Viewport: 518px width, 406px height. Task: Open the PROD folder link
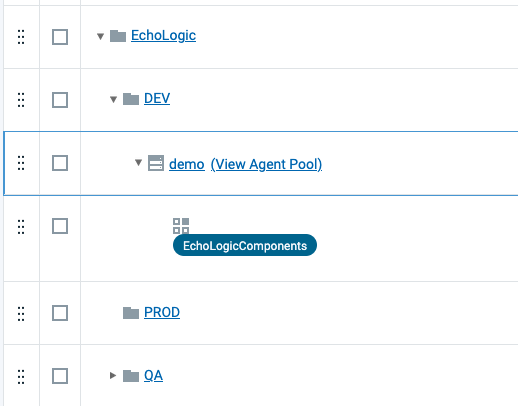162,312
